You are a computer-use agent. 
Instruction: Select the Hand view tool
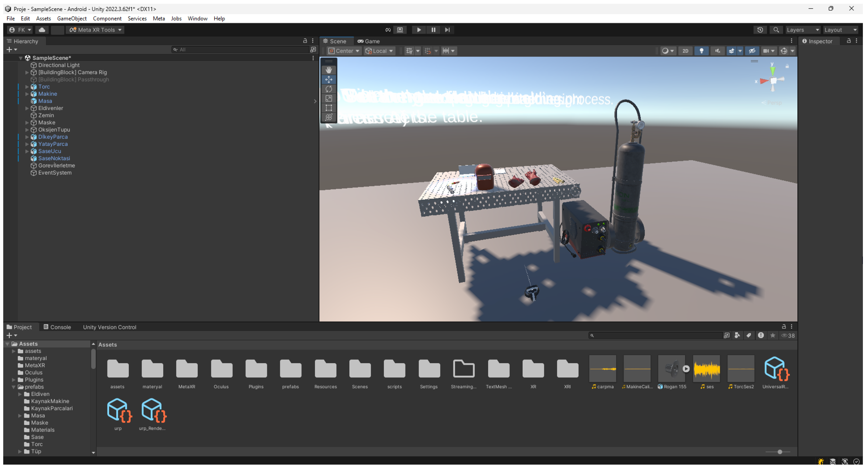point(329,70)
